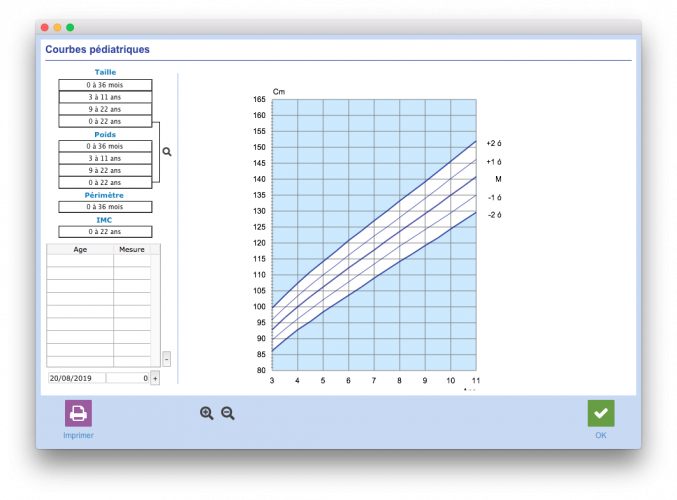Viewport: 677px width, 500px height.
Task: Click the OK label text
Action: tap(601, 435)
